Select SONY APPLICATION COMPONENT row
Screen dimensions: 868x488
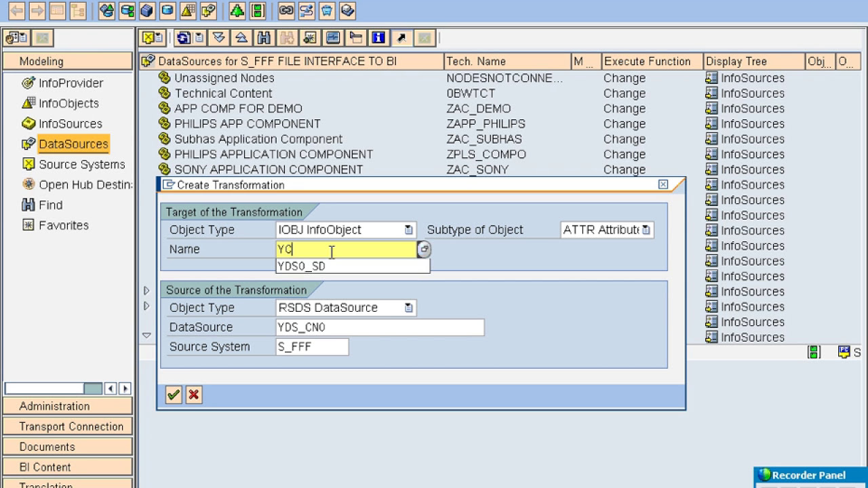[269, 169]
